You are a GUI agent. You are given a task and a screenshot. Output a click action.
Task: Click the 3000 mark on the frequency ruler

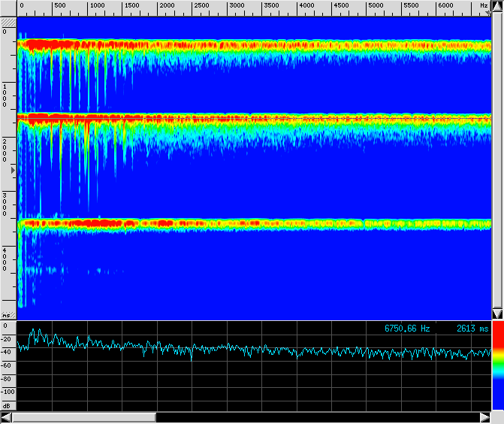coord(237,6)
